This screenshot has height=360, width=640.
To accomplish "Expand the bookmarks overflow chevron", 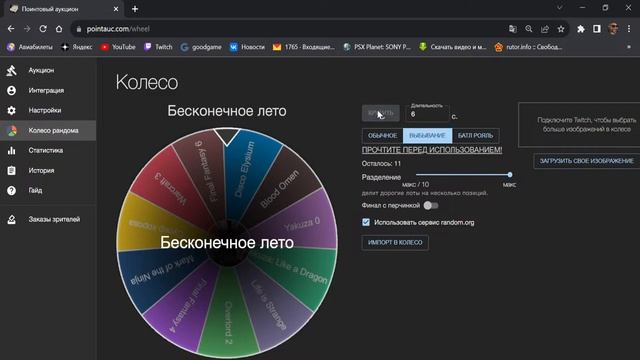I will [629, 47].
